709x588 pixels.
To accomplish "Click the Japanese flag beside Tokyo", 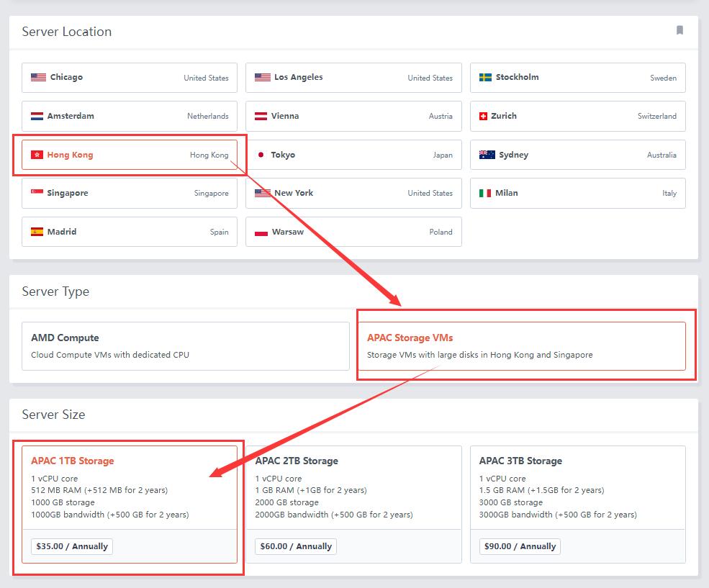I will pyautogui.click(x=261, y=155).
